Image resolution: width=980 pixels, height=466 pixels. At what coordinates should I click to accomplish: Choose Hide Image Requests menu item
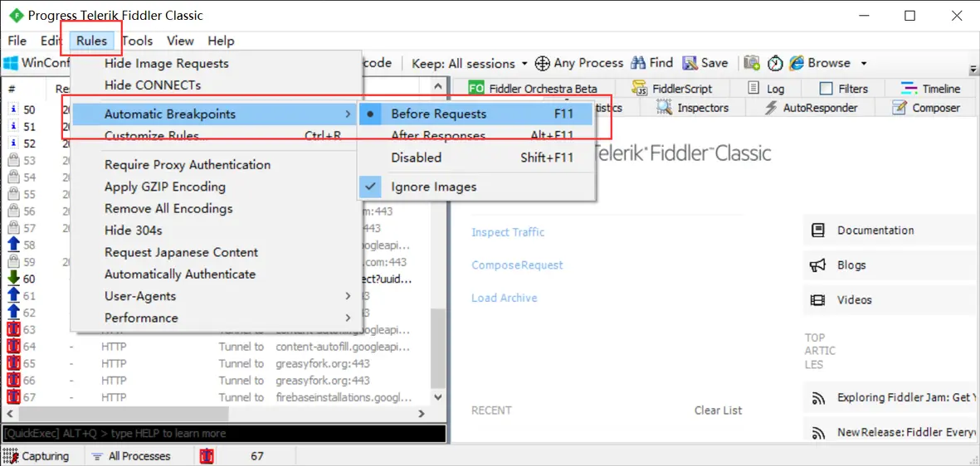(x=166, y=63)
